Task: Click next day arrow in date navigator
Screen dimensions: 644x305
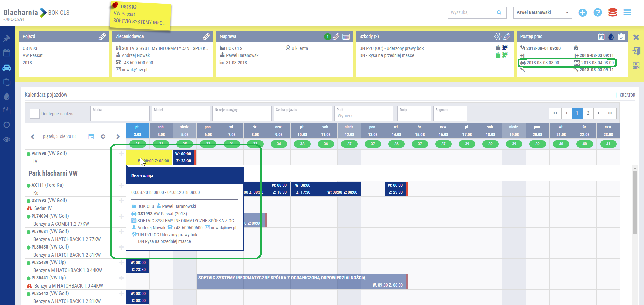Action: tap(118, 137)
